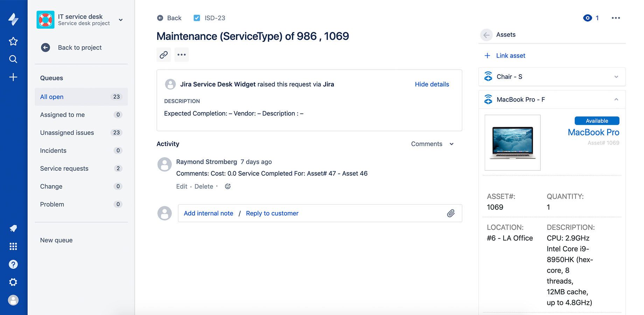The width and height of the screenshot is (644, 315).
Task: Click the Jira Service Desk logo icon
Action: [x=13, y=19]
